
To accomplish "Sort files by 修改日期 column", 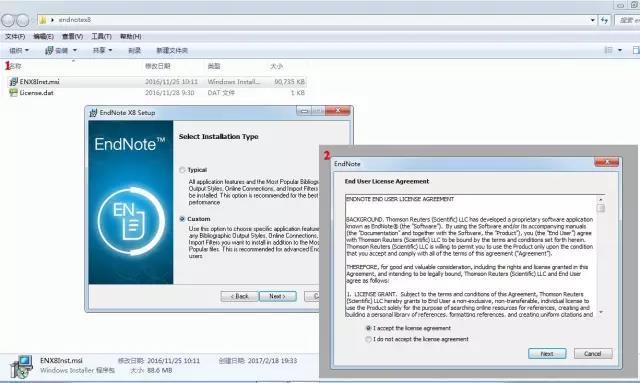I will 158,66.
